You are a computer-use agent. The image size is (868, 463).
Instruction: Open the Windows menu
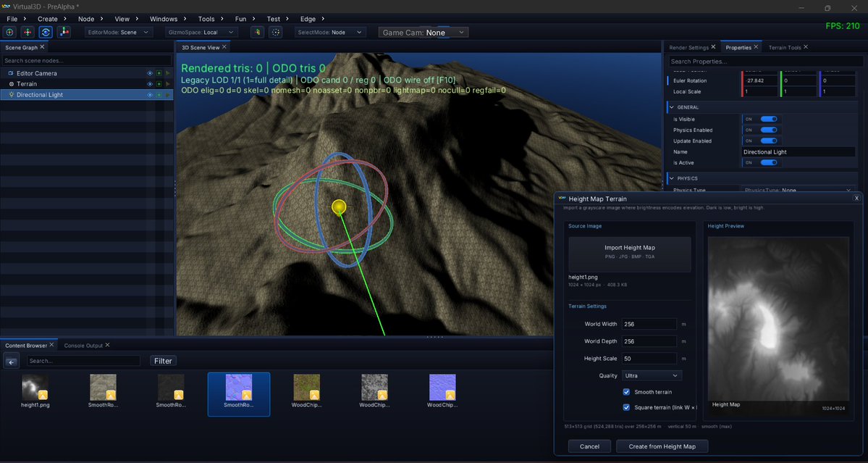point(164,19)
